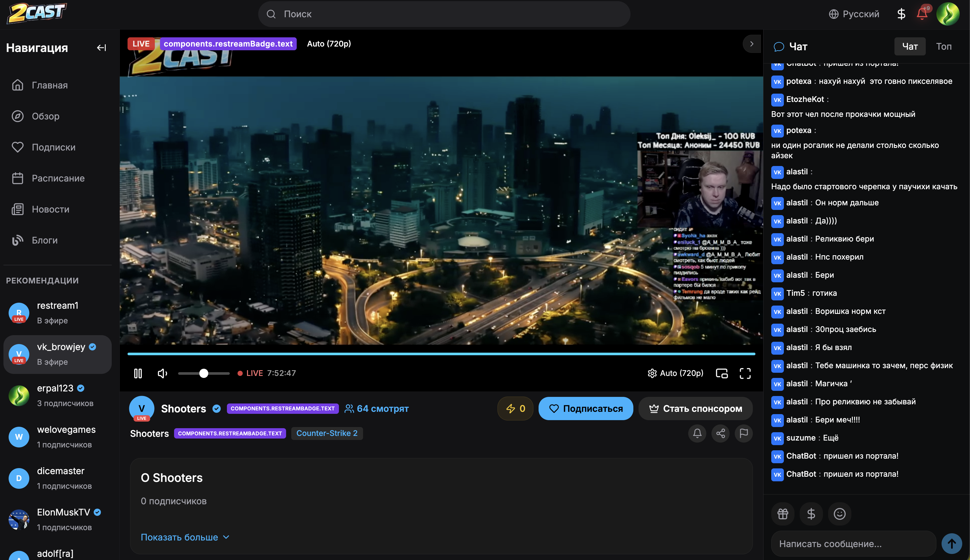Viewport: 970px width, 560px height.
Task: Collapse the chat panel chevron
Action: click(x=751, y=44)
